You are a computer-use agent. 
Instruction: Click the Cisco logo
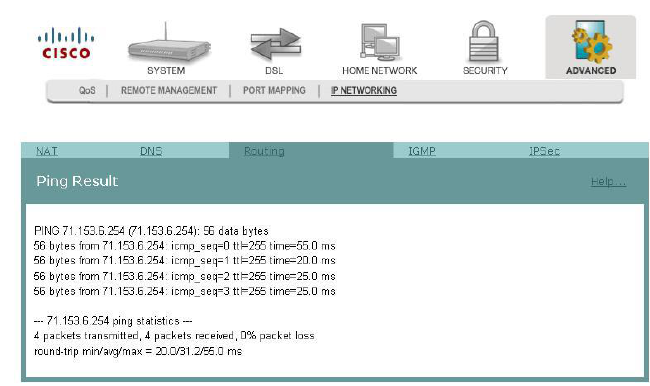tap(66, 43)
